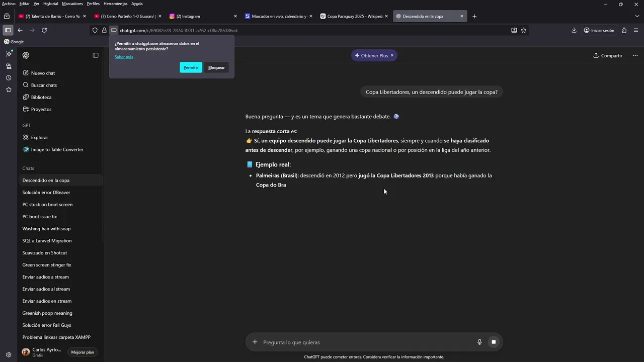Image resolution: width=644 pixels, height=362 pixels.
Task: Open the 'Descendido en la copa' chat
Action: tap(60, 180)
